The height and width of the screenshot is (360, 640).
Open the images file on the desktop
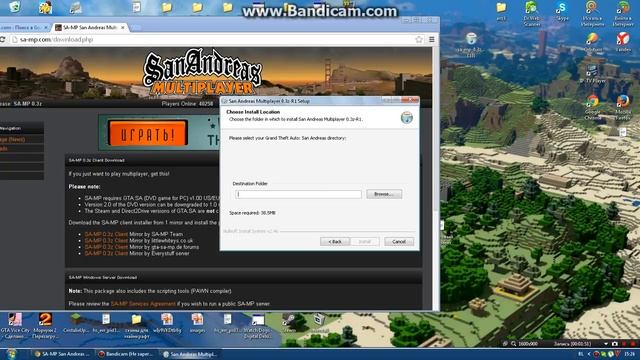coord(197,322)
